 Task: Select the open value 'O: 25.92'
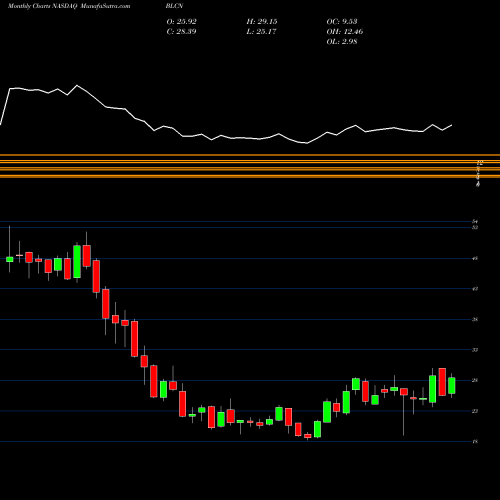pos(181,22)
